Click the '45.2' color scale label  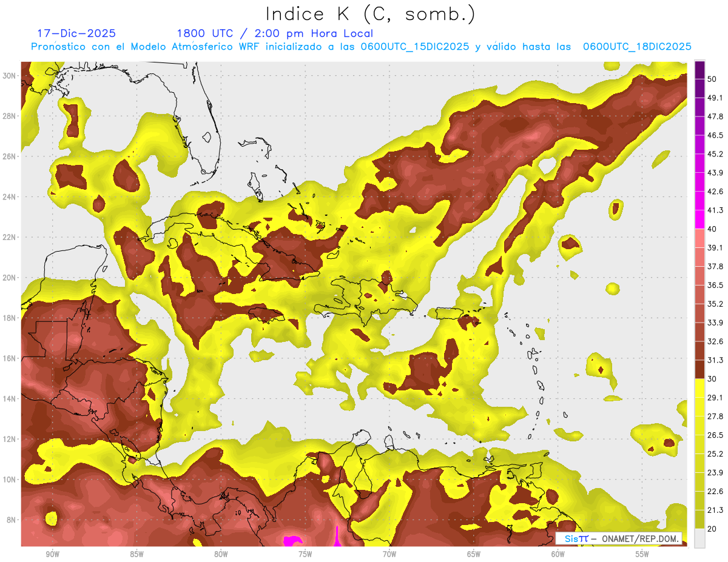(715, 154)
